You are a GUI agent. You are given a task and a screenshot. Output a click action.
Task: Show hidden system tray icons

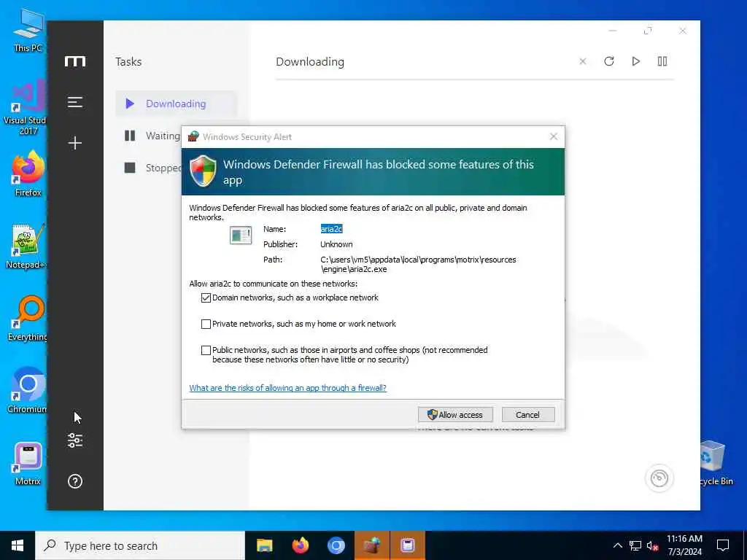[617, 545]
